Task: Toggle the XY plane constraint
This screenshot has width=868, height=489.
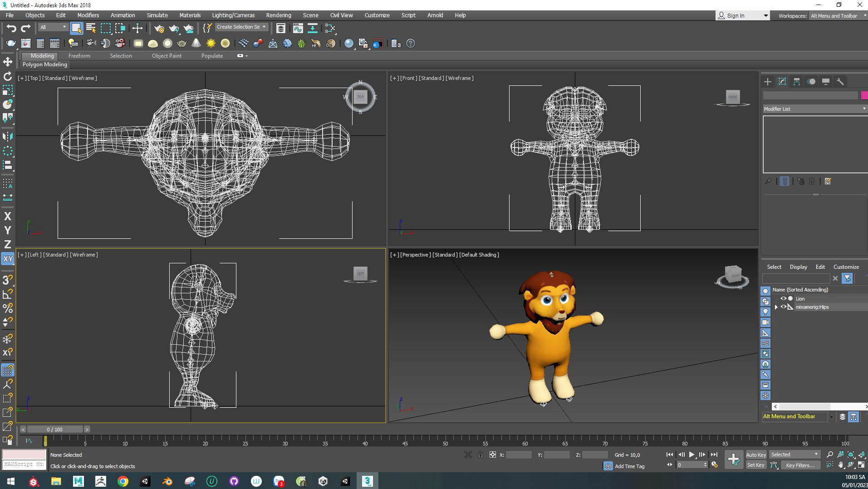Action: [x=8, y=259]
